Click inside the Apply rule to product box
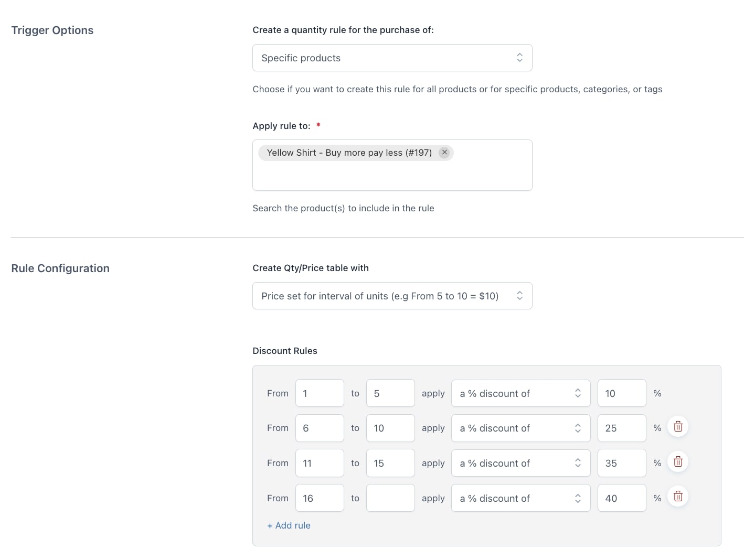This screenshot has height=560, width=744. click(x=392, y=176)
